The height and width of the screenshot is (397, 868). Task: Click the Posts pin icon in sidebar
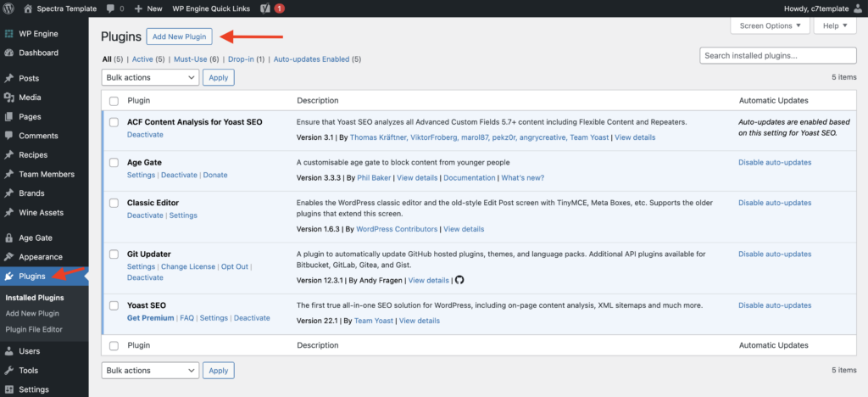8,79
